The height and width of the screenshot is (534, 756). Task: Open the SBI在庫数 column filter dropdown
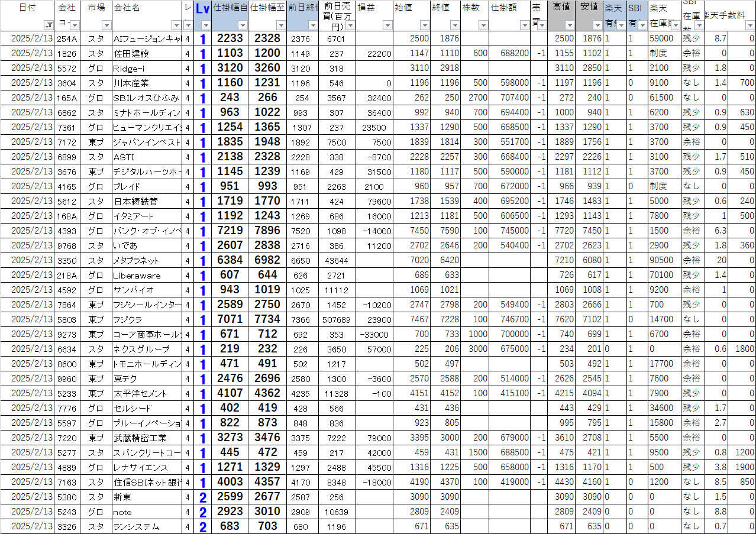click(x=699, y=25)
